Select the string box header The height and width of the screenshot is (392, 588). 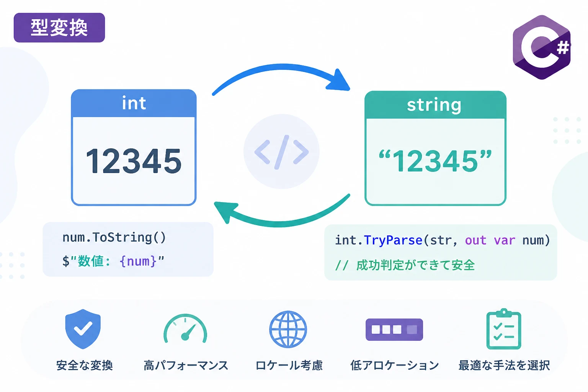435,105
